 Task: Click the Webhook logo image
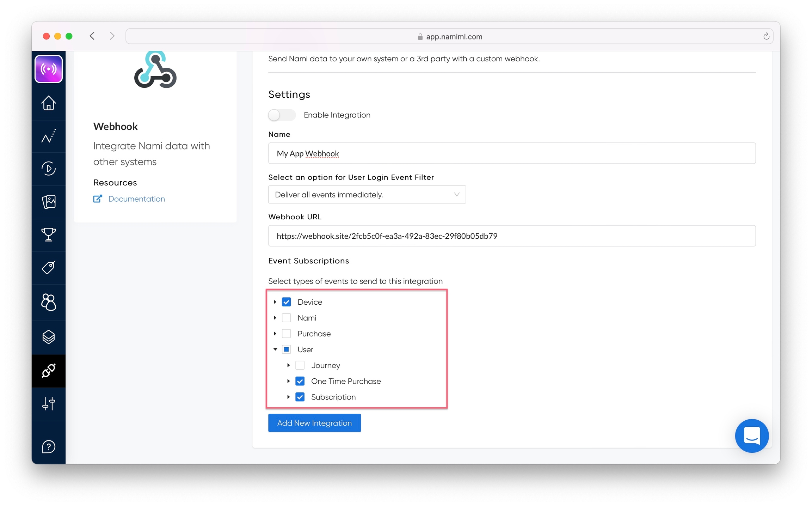tap(155, 70)
